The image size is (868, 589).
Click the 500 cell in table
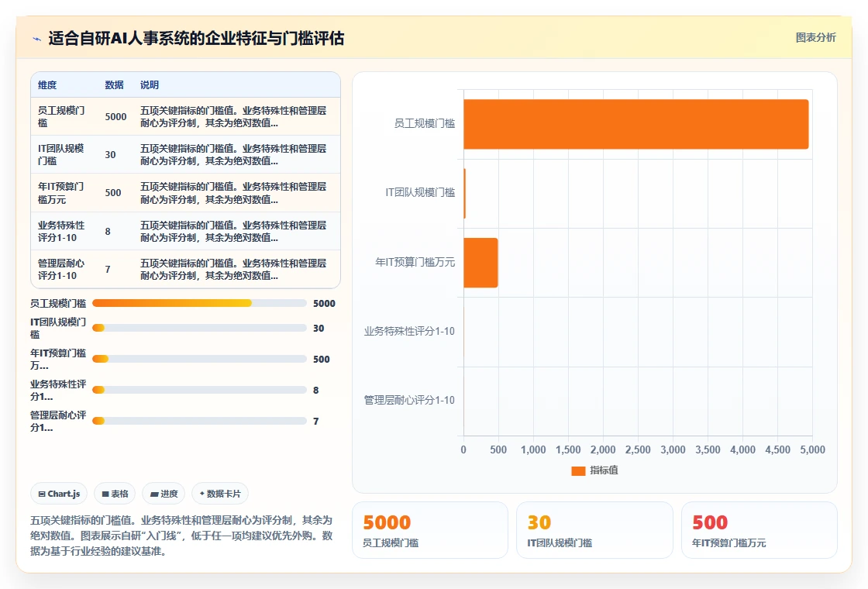tap(113, 193)
